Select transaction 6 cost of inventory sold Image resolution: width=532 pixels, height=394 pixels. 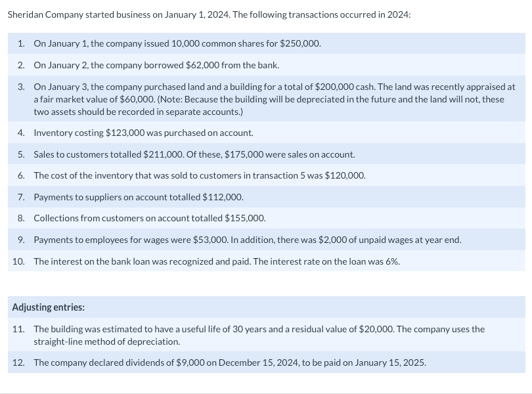click(x=267, y=175)
